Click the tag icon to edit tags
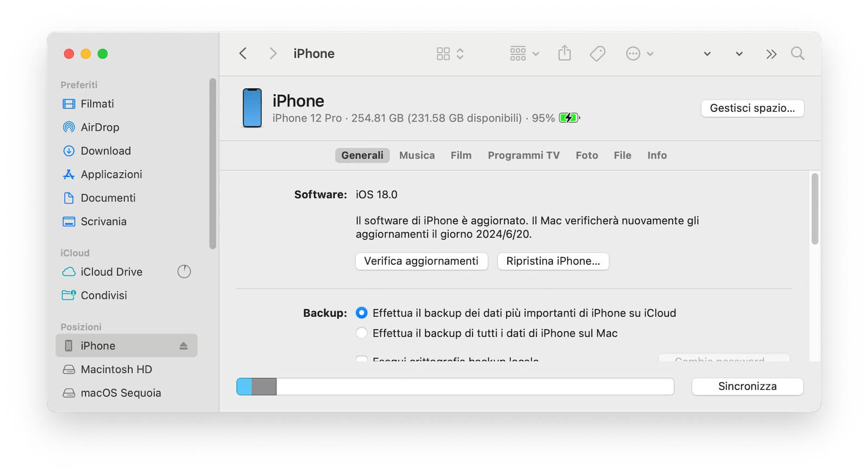 point(597,53)
